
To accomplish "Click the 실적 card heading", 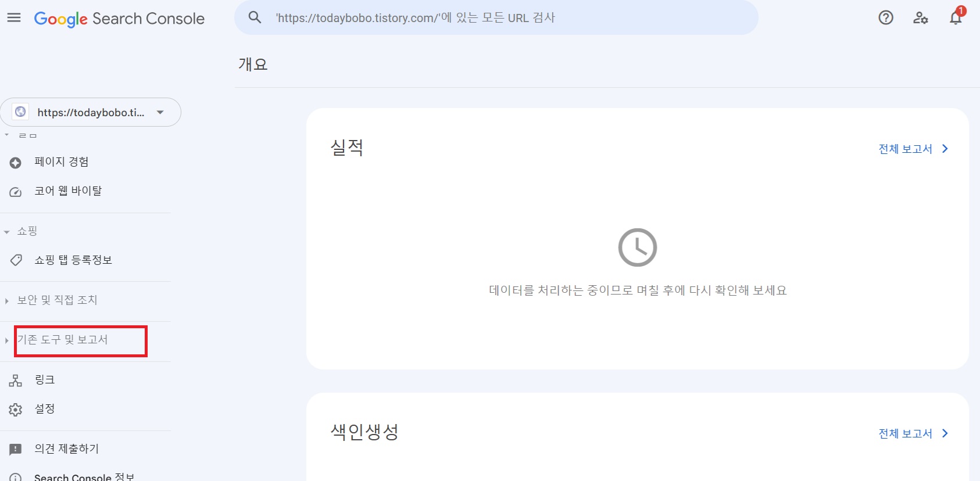I will [x=347, y=148].
